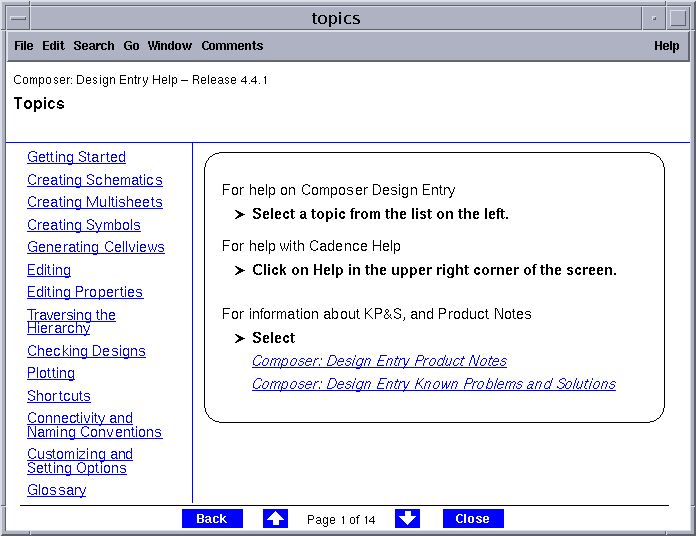This screenshot has height=536, width=696.
Task: Click the Close button at bottom
Action: 473,518
